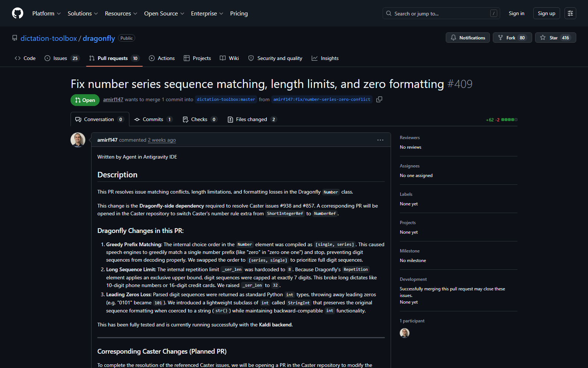
Task: Click the amirf147 author link in merge line
Action: coord(113,99)
